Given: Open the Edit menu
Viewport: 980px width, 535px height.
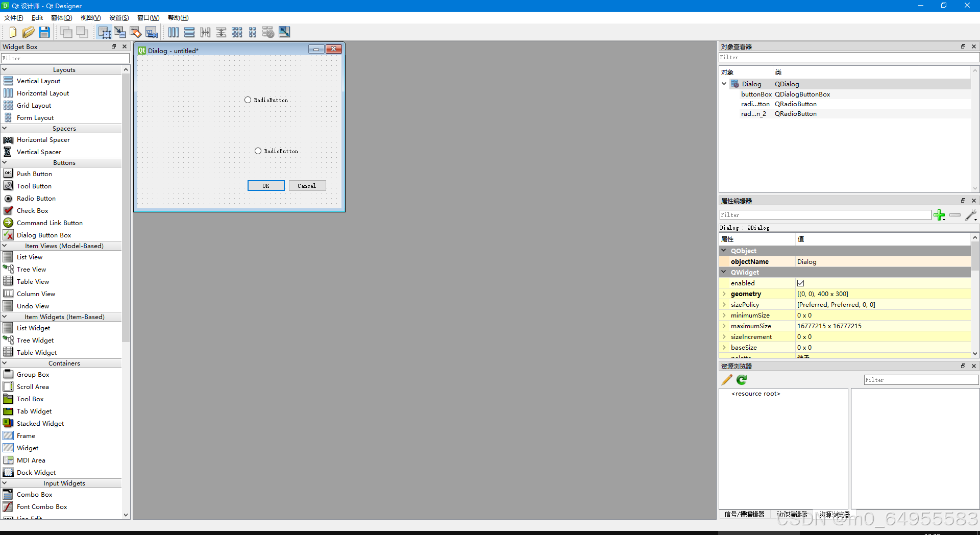Looking at the screenshot, I should tap(37, 17).
